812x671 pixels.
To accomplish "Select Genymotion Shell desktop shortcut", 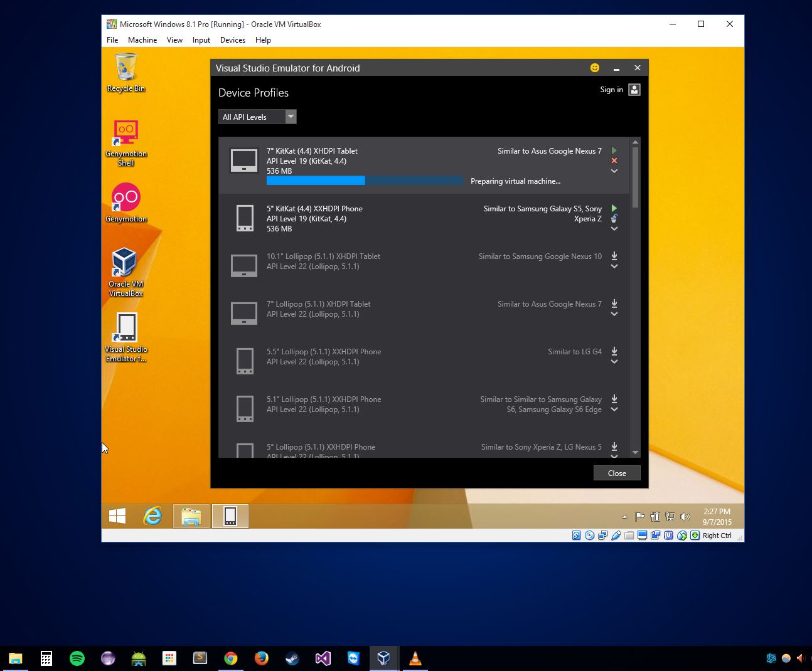I will pyautogui.click(x=126, y=143).
